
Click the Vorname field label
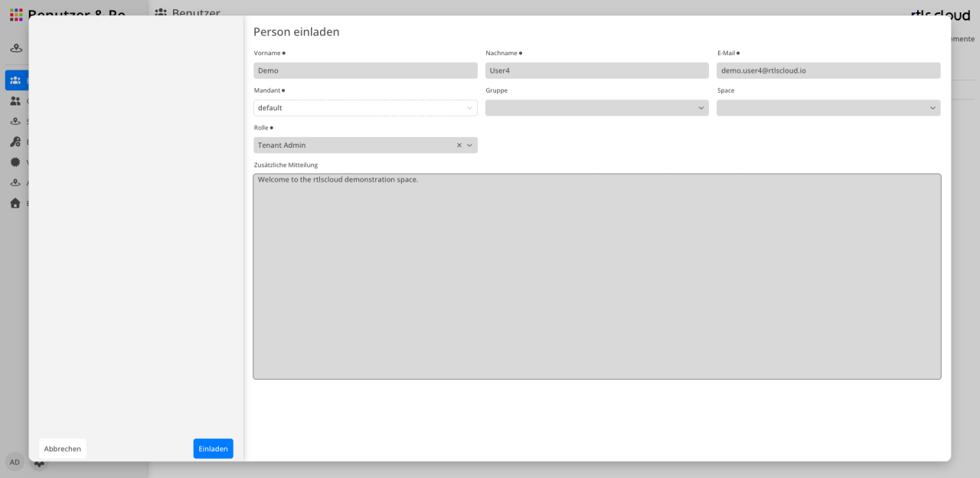point(267,53)
